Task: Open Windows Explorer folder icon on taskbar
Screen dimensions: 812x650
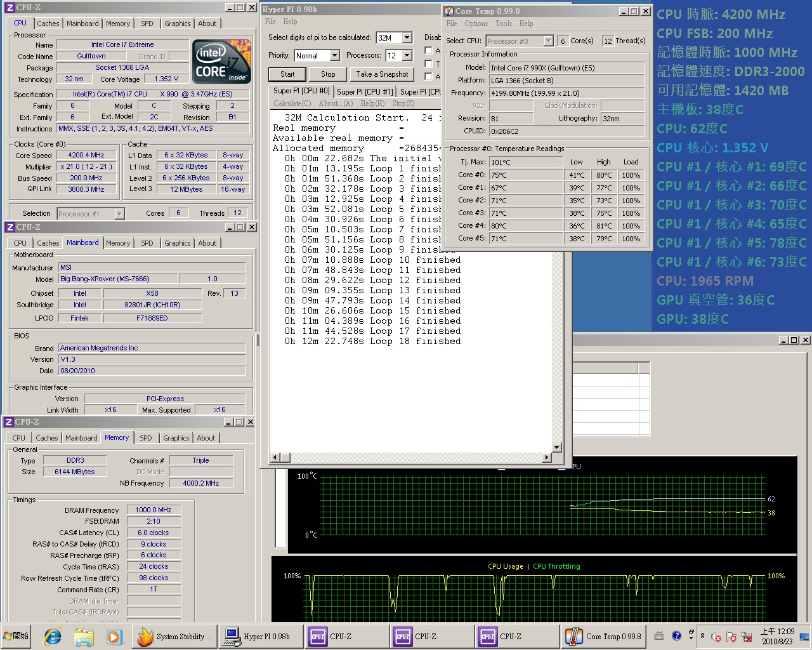Action: coord(84,636)
